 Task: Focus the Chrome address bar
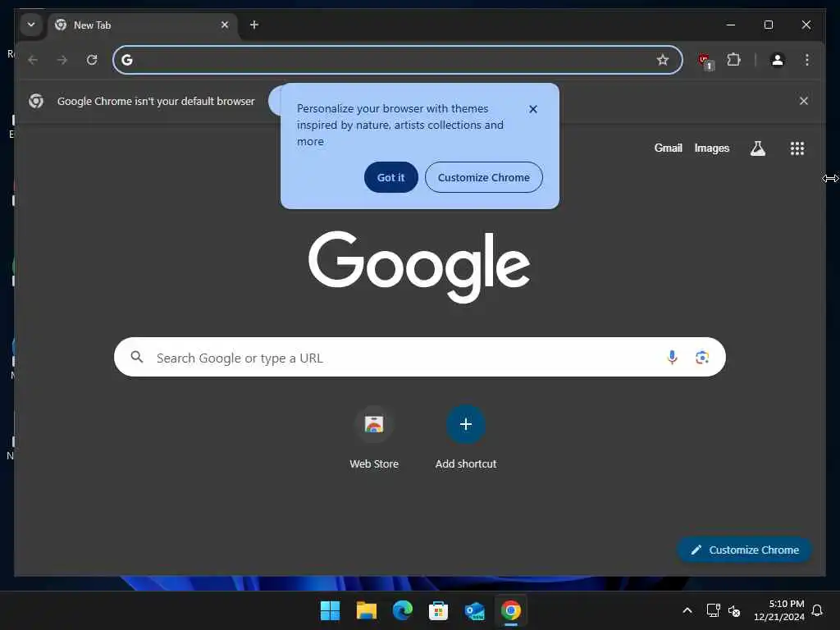398,59
